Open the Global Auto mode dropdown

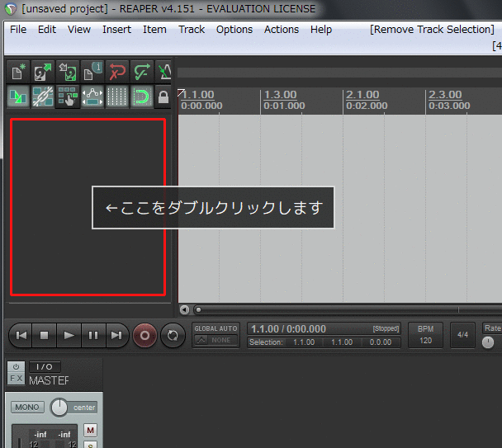pos(215,335)
